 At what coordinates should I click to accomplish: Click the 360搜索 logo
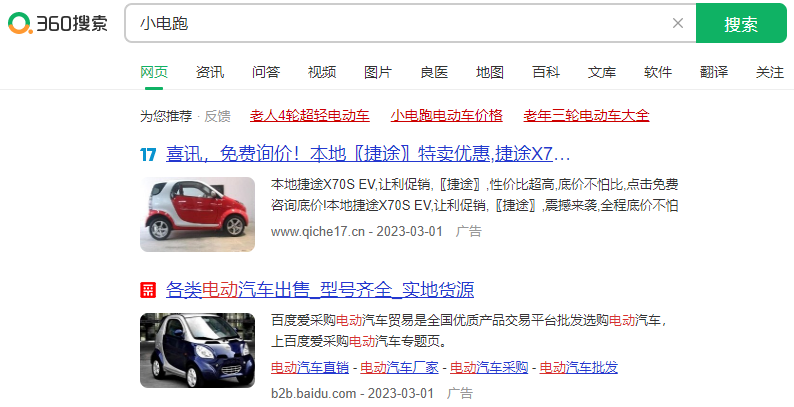coord(57,23)
